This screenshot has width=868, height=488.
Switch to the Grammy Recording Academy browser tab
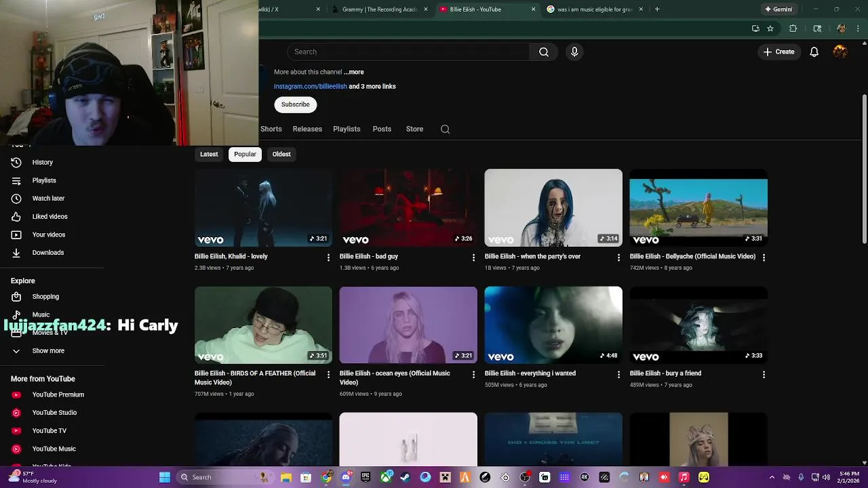pos(380,9)
